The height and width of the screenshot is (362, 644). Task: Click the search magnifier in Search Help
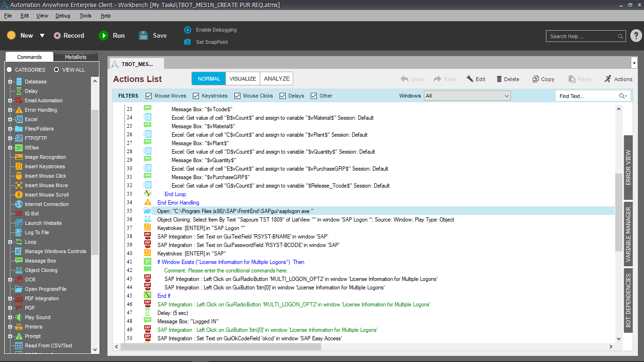(x=620, y=36)
